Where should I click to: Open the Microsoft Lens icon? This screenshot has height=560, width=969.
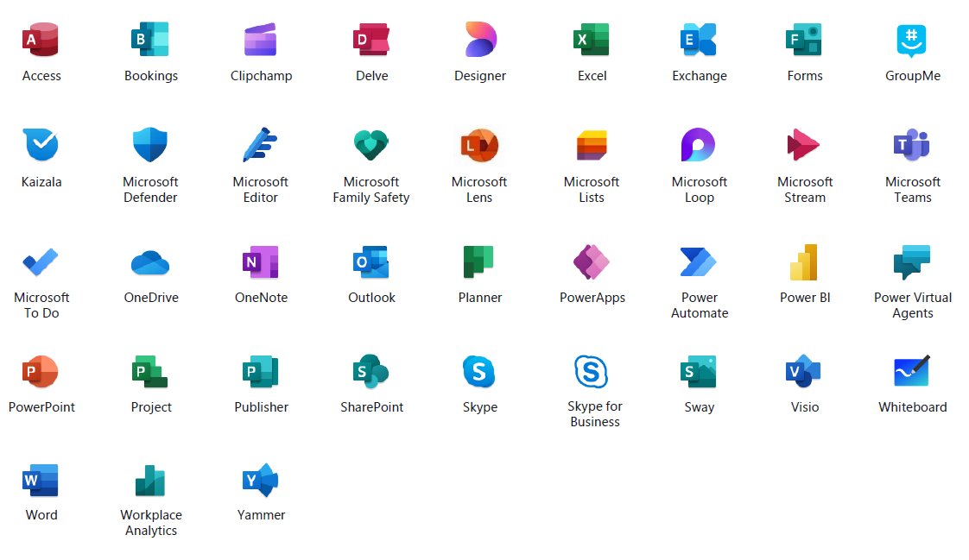478,145
